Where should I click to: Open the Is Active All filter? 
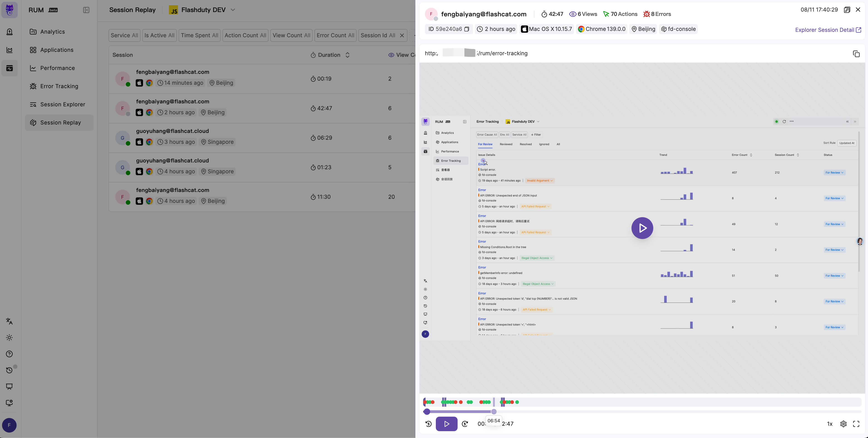[159, 35]
